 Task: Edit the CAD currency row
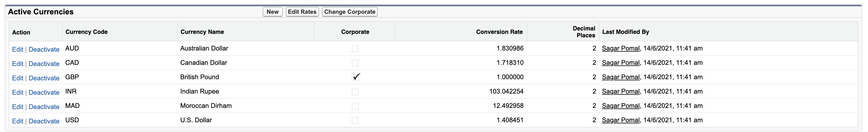click(x=18, y=64)
